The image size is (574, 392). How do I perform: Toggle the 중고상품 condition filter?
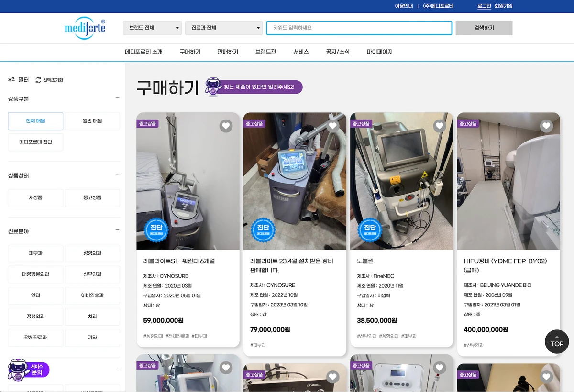pos(92,197)
